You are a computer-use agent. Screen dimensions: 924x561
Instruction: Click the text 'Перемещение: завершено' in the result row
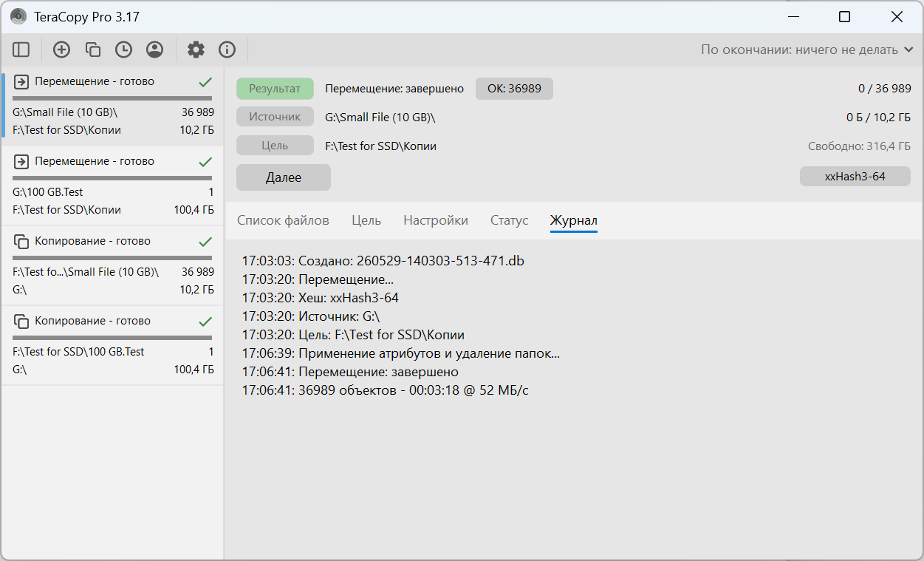coord(394,89)
